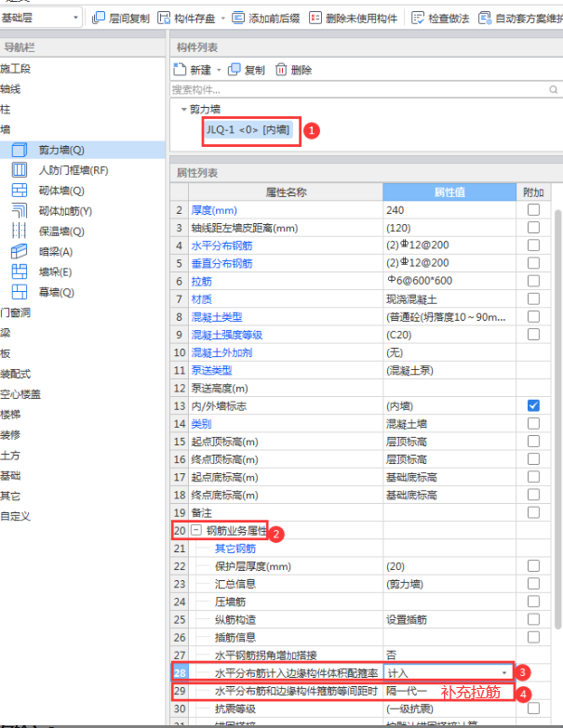The image size is (563, 728).
Task: Click the (一级抗震) value cell
Action: click(449, 708)
